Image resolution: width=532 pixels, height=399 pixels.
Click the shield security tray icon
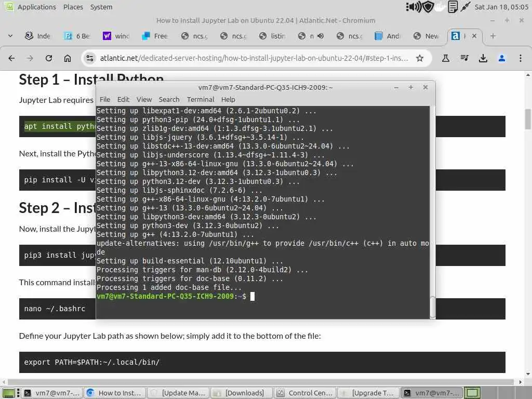(x=428, y=7)
